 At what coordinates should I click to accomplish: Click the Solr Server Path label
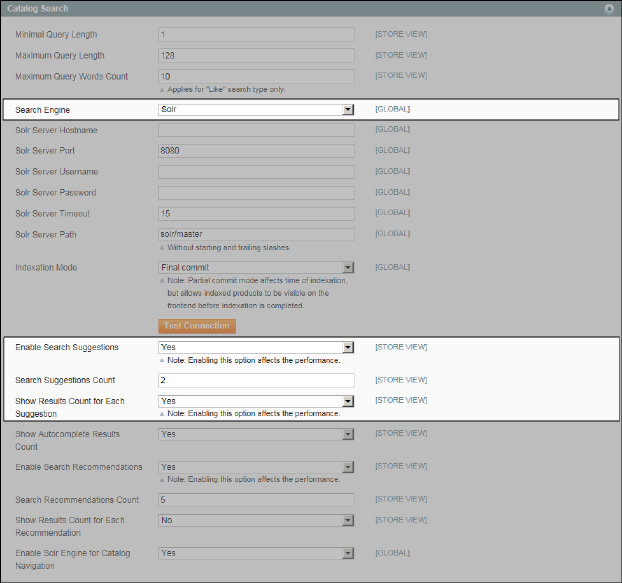click(x=46, y=234)
